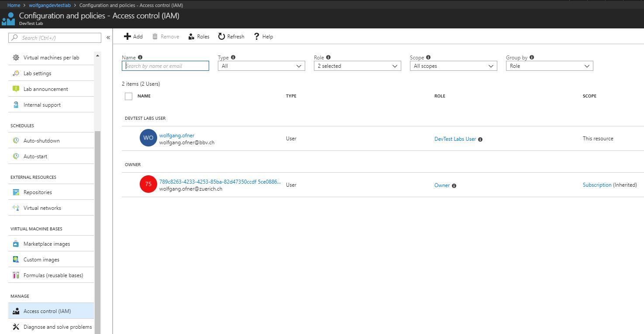
Task: Click wolfgang.ofner@zuerich.ch email text
Action: tap(191, 189)
